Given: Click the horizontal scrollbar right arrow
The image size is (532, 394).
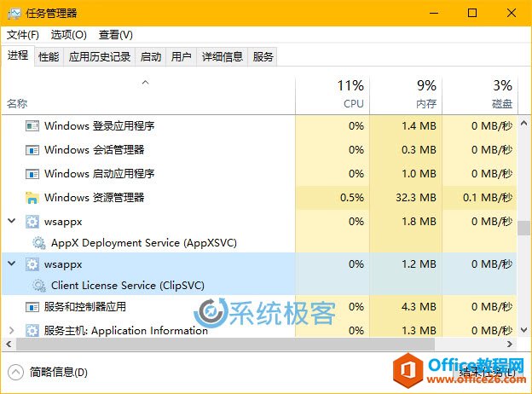Looking at the screenshot, I should tap(510, 345).
